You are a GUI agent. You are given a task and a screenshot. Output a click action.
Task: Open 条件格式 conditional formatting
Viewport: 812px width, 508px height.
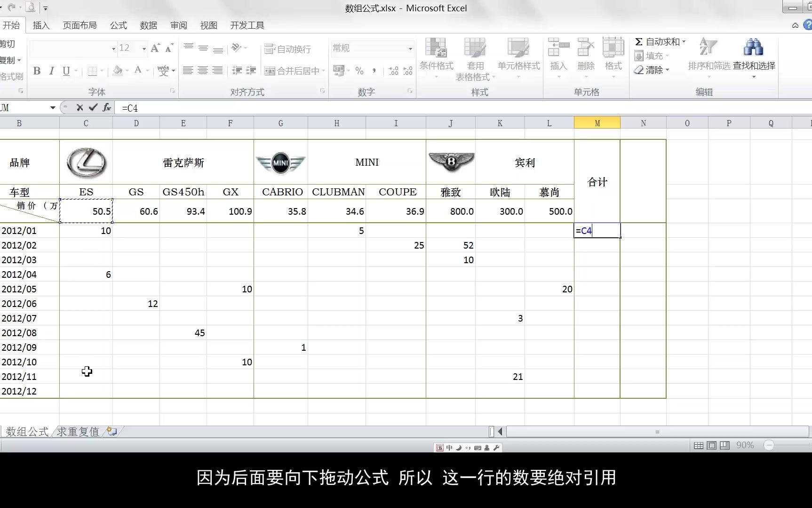click(436, 59)
